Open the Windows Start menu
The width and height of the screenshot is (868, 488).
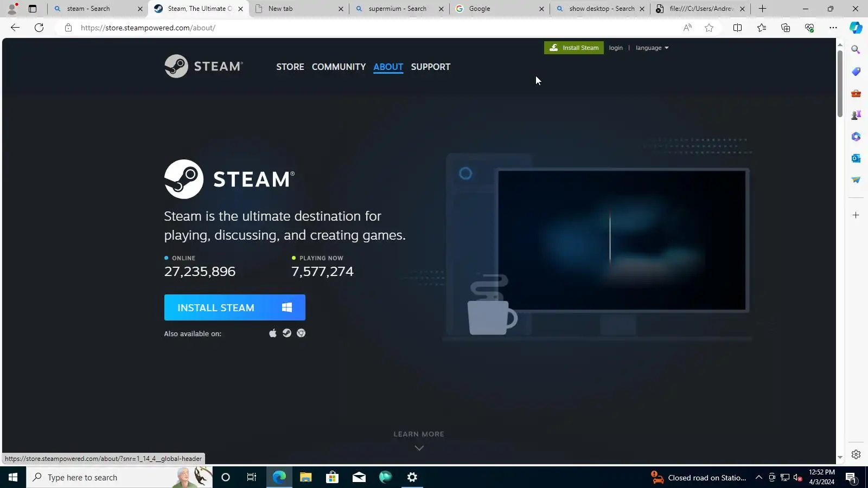point(13,478)
